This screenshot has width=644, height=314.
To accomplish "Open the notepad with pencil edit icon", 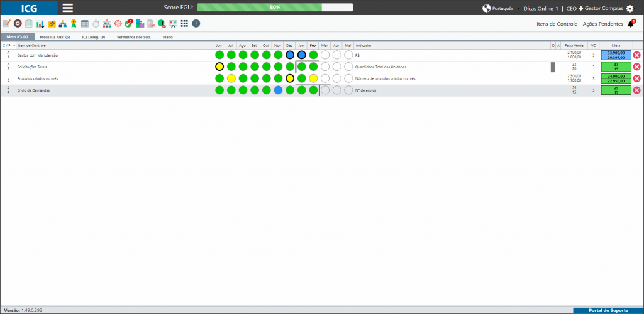I will 6,24.
